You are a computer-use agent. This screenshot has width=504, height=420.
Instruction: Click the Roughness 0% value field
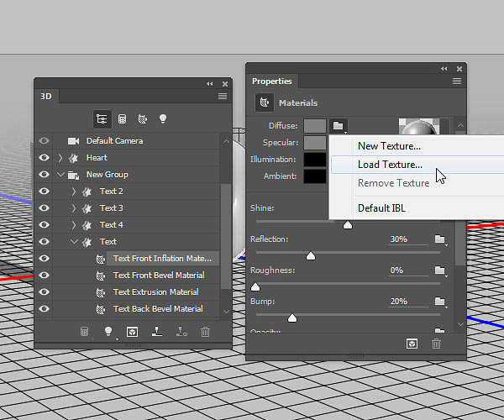coord(408,270)
